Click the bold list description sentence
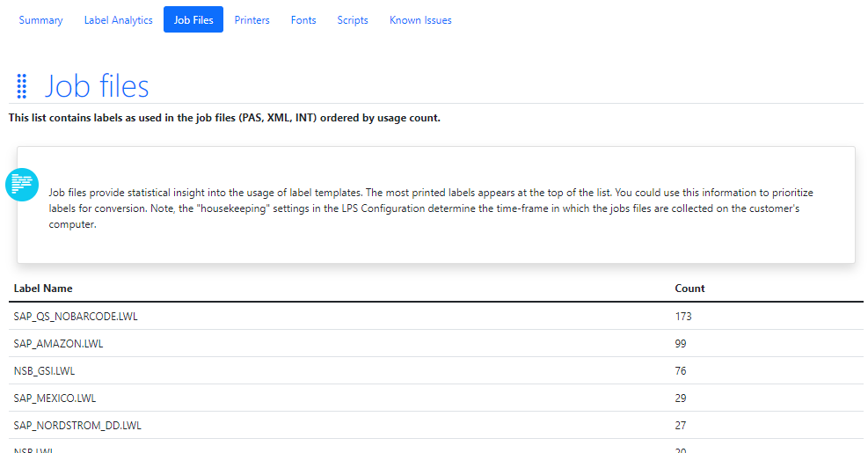 tap(224, 118)
